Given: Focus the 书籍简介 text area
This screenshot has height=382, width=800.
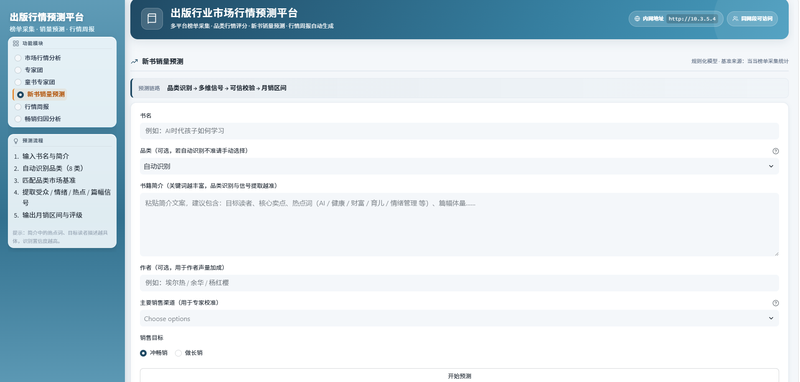Looking at the screenshot, I should (459, 224).
